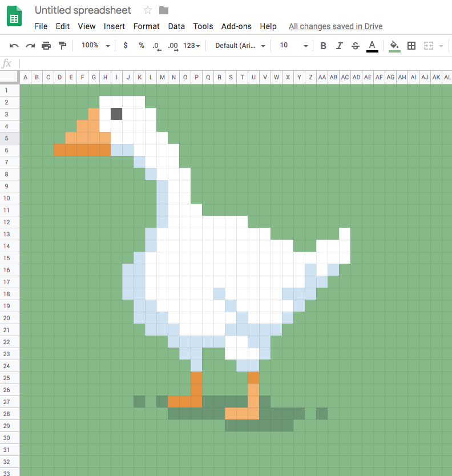Click the white tail-tip cell in column AC

[x=345, y=234]
